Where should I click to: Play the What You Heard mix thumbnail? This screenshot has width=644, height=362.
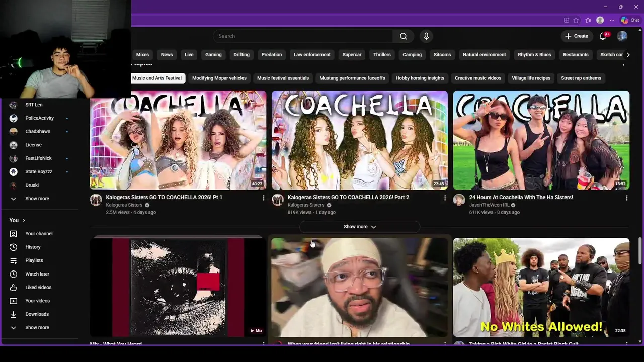(x=178, y=287)
